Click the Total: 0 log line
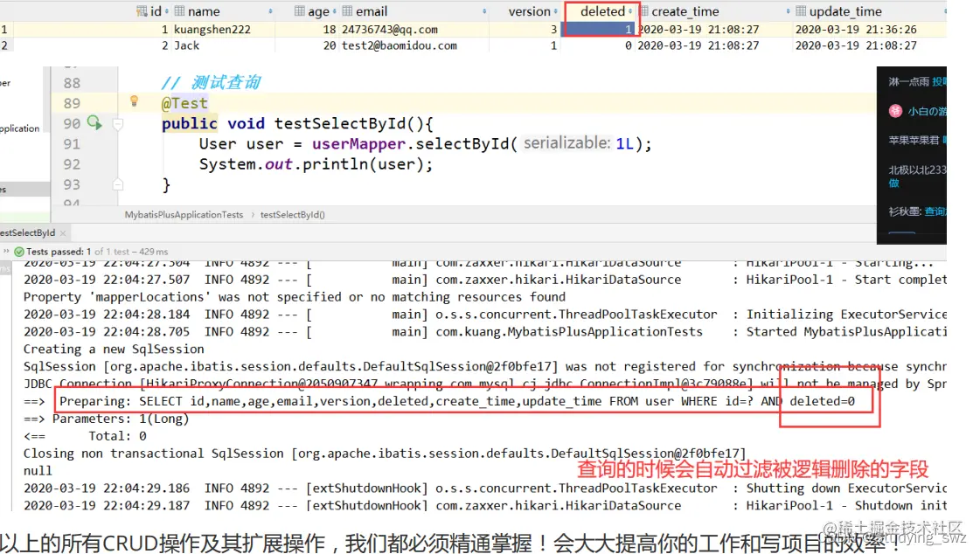 click(x=85, y=436)
